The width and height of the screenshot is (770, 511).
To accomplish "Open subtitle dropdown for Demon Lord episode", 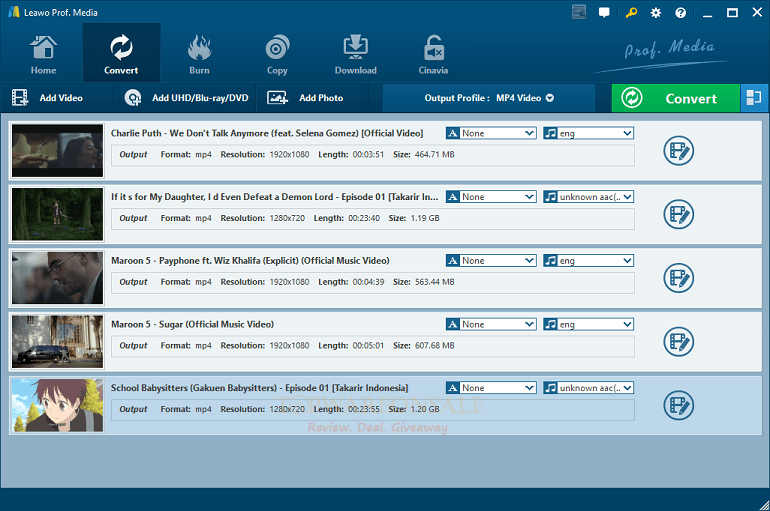I will tap(491, 197).
